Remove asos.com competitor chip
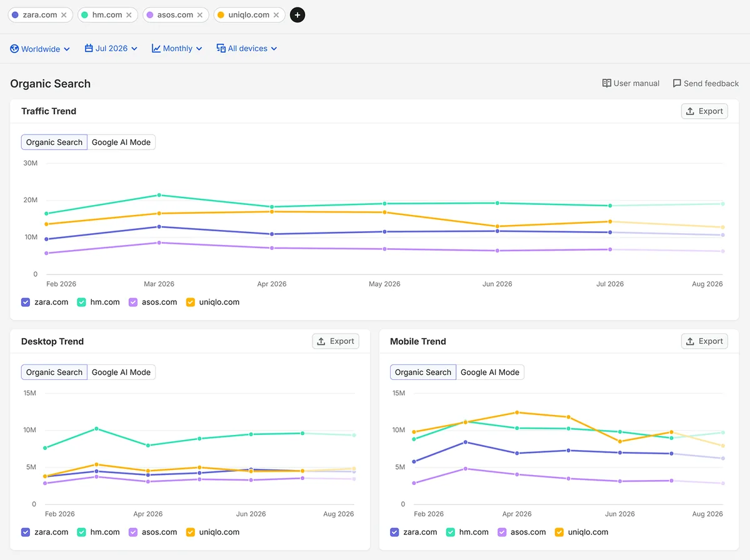 tap(200, 15)
